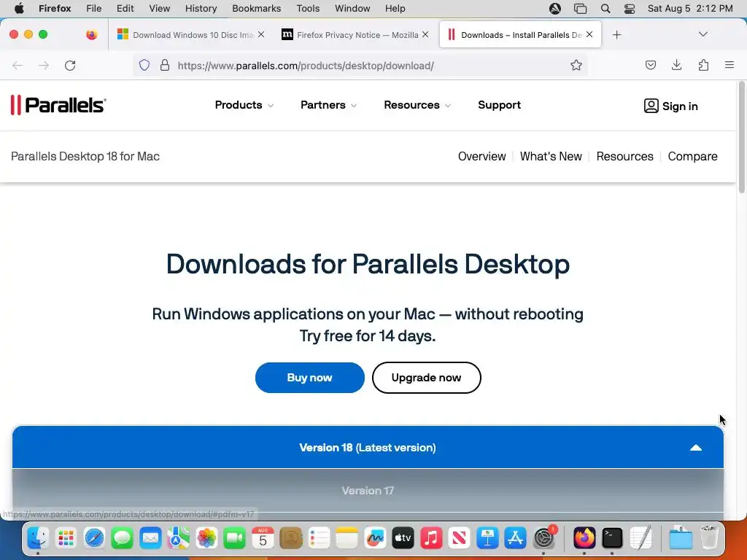Image resolution: width=747 pixels, height=560 pixels.
Task: Close the Firefox Privacy Notice tab
Action: [x=425, y=34]
